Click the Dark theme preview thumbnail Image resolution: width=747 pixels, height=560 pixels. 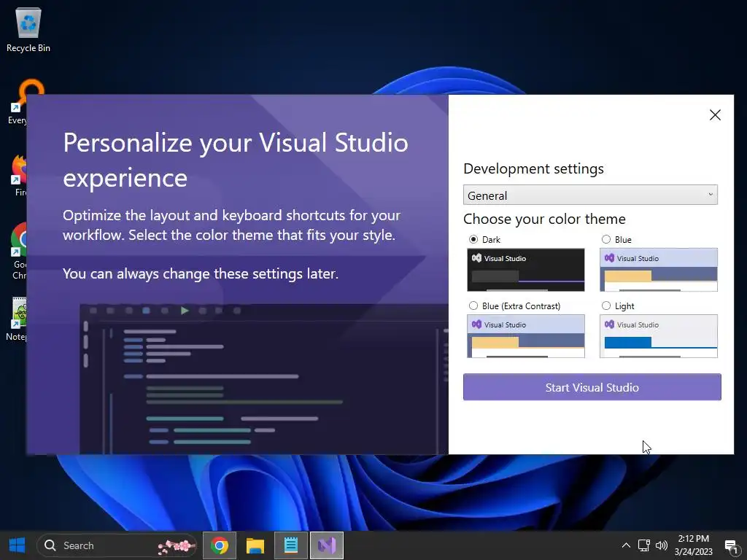[526, 270]
